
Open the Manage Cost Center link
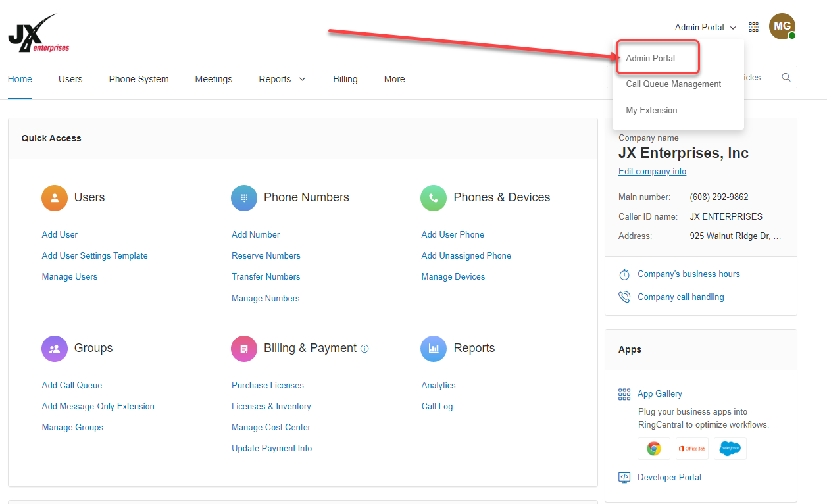click(x=271, y=427)
